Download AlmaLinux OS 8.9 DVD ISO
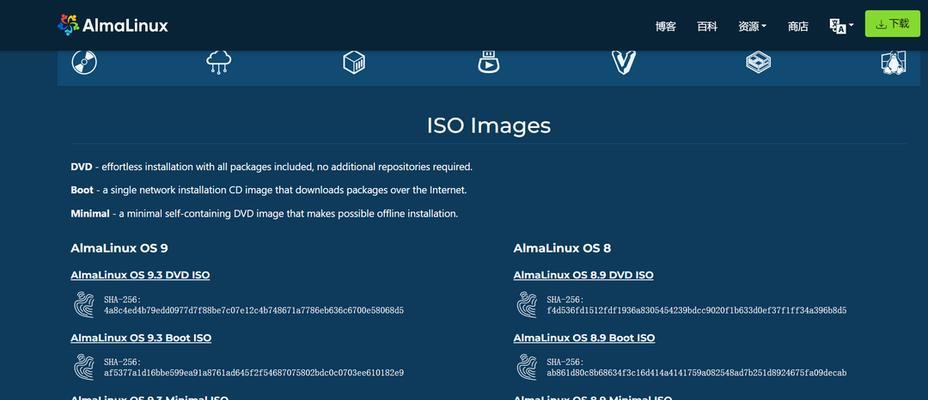This screenshot has height=400, width=928. click(x=584, y=275)
